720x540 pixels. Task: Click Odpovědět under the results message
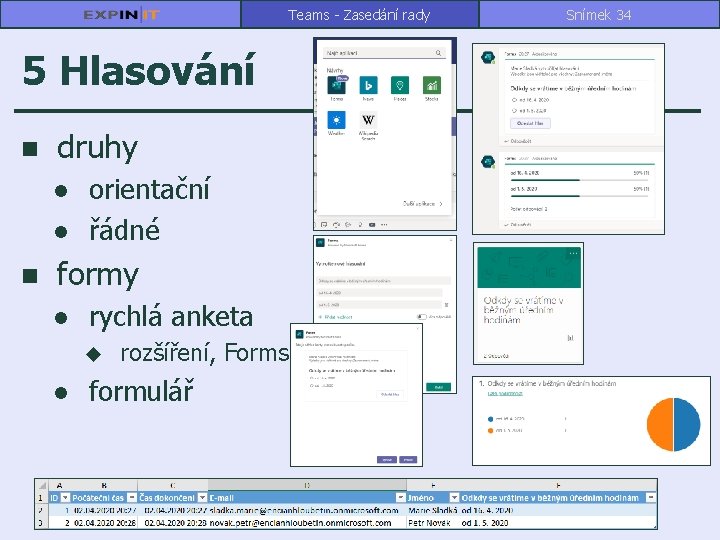pos(518,225)
